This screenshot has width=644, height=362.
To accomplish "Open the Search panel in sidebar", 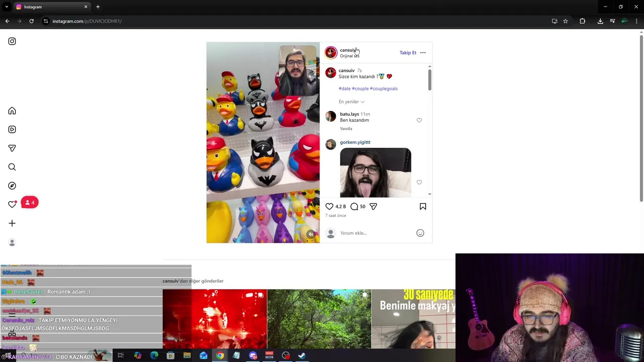I will tap(12, 167).
